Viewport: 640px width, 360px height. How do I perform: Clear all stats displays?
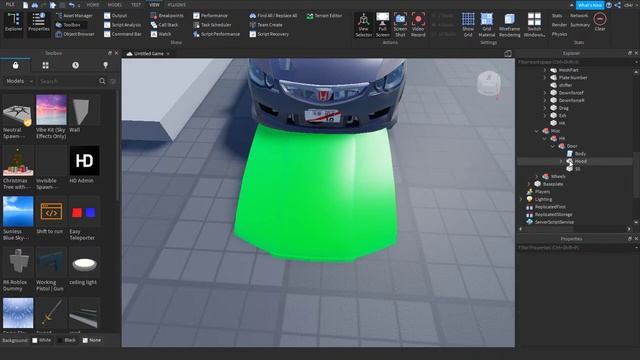600,22
